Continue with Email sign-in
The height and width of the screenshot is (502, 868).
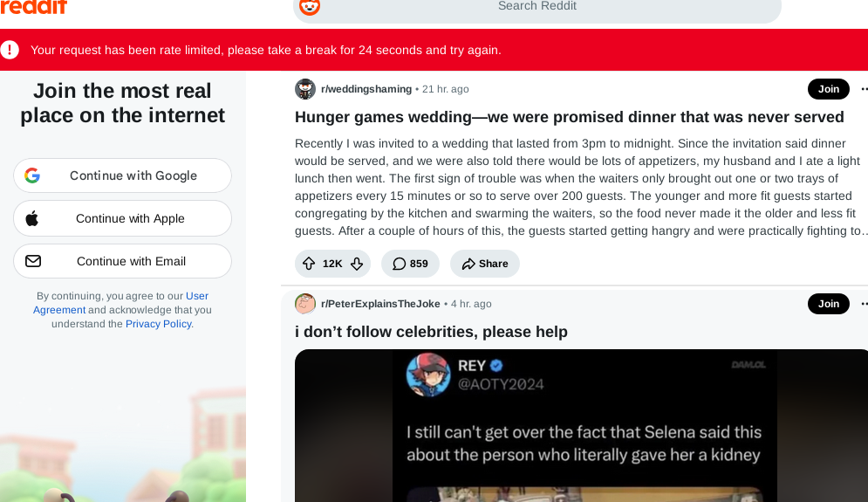tap(122, 261)
